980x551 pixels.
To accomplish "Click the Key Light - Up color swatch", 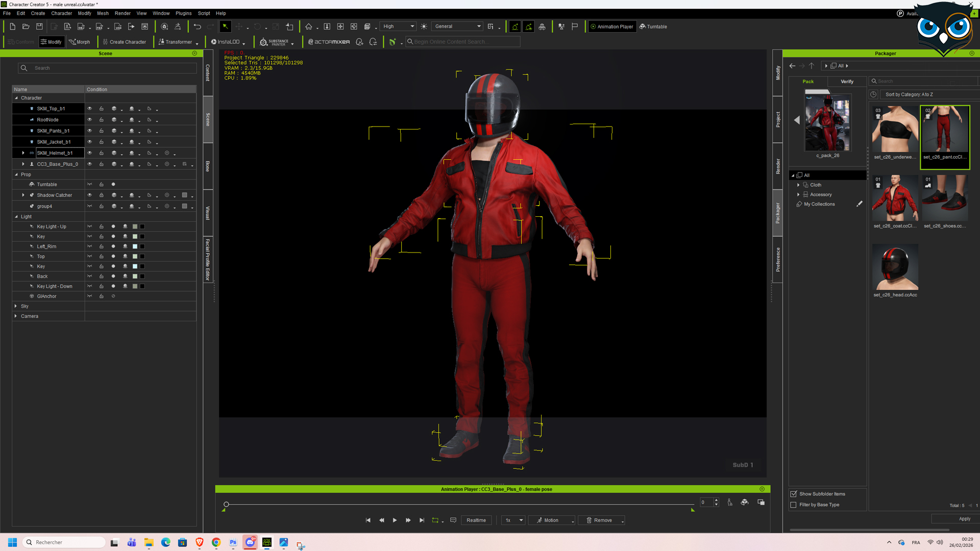I will pyautogui.click(x=135, y=227).
